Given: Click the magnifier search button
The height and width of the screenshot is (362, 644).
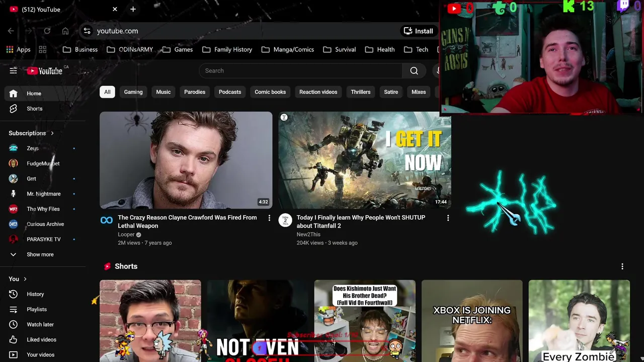Looking at the screenshot, I should [414, 71].
